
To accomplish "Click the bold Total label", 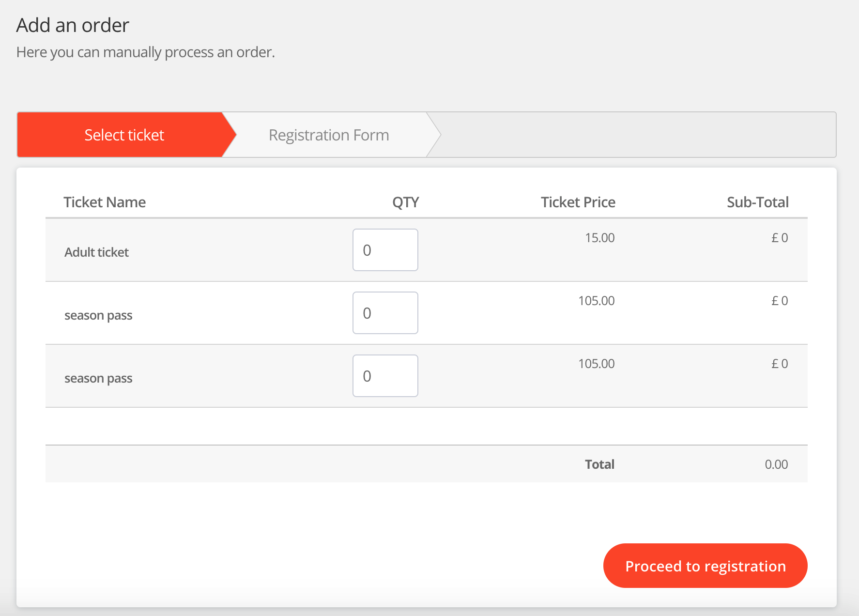I will [x=599, y=464].
